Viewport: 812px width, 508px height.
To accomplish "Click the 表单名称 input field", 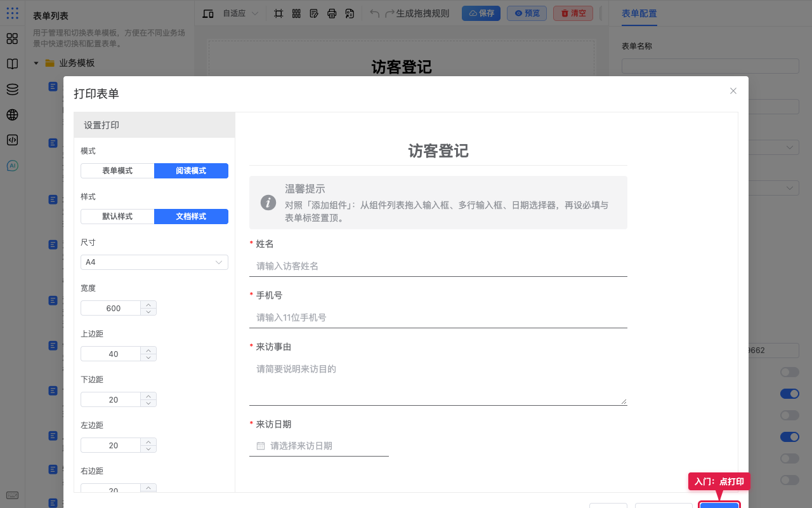I will [x=710, y=66].
